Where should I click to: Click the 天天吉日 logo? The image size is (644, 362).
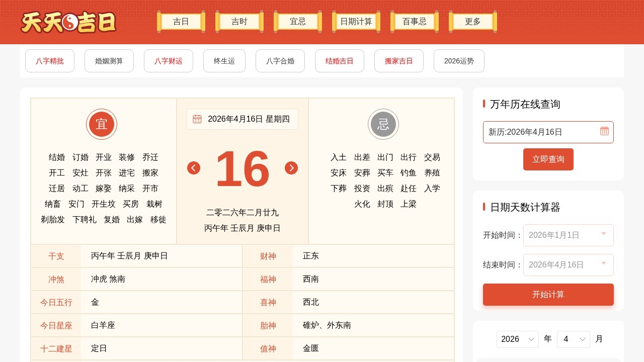(x=68, y=22)
